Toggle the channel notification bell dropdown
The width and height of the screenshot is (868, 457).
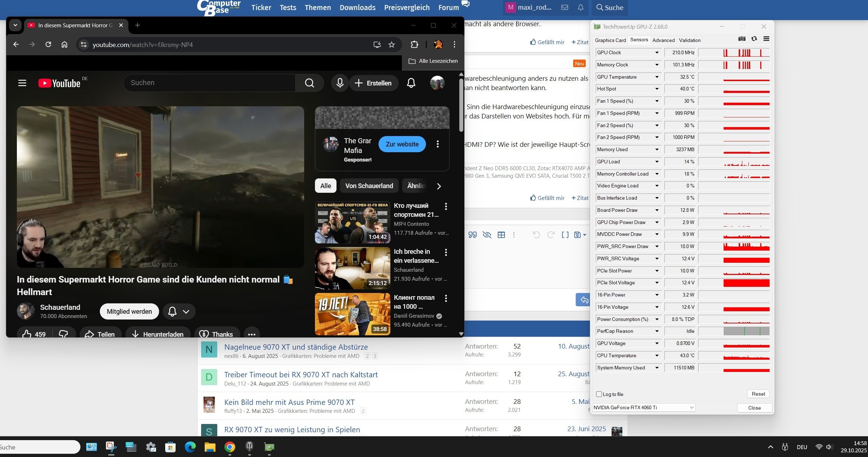[x=179, y=311]
